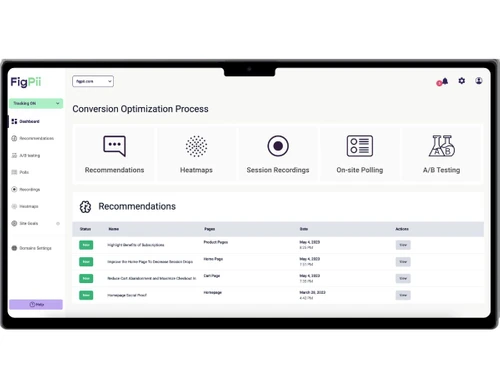Viewport: 500px width, 375px height.
Task: Click the Actions column header
Action: click(x=402, y=229)
